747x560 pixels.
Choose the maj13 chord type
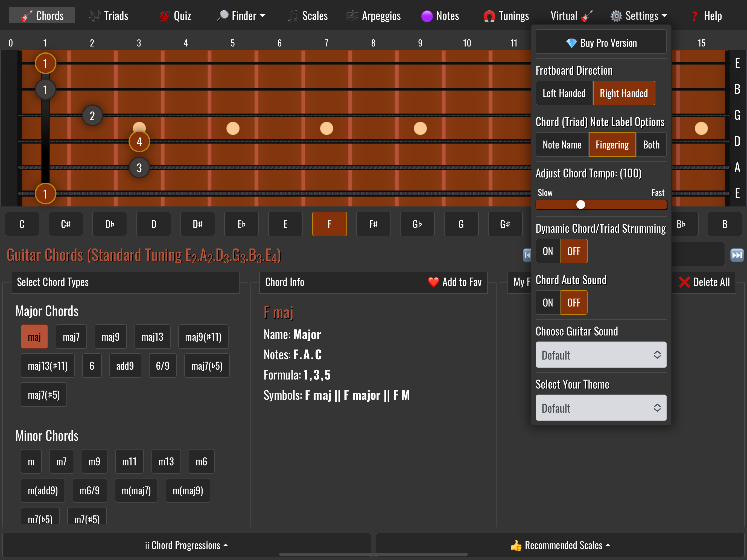[x=152, y=337]
